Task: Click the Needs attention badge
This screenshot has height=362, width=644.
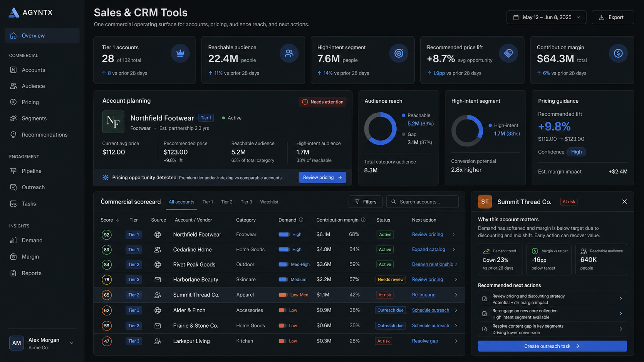Action: (323, 102)
